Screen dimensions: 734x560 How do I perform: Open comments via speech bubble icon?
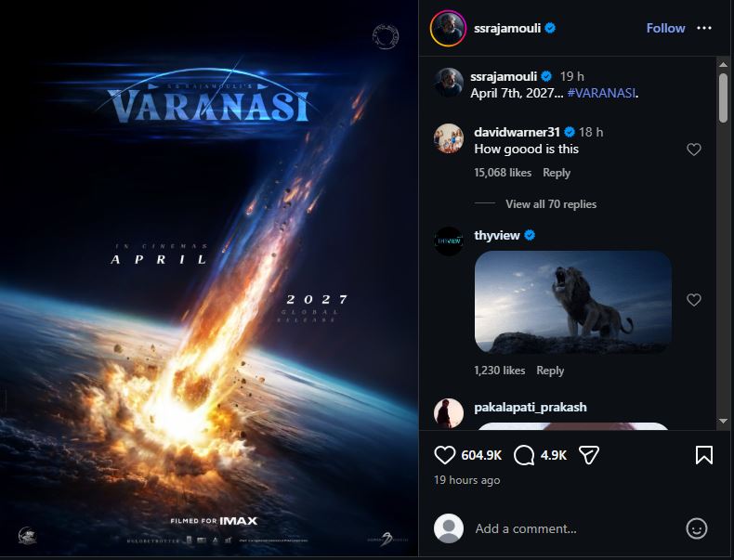coord(524,454)
